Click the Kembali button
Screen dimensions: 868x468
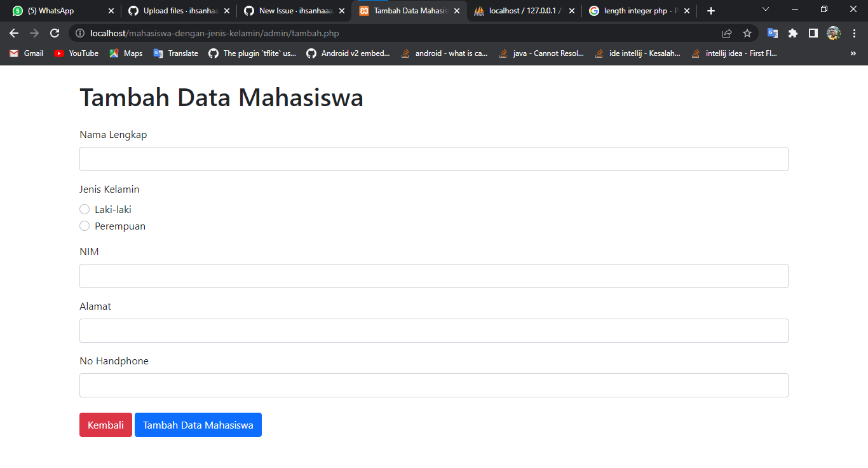coord(105,424)
